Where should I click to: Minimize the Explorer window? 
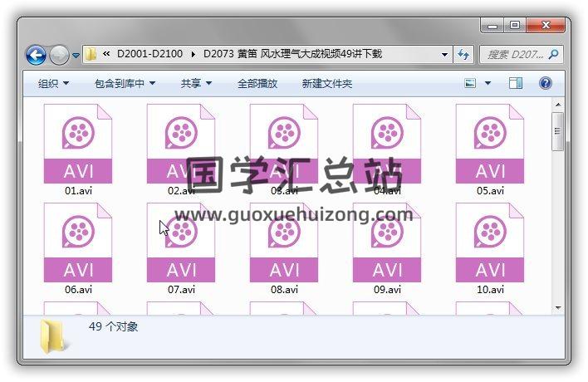tap(492, 26)
